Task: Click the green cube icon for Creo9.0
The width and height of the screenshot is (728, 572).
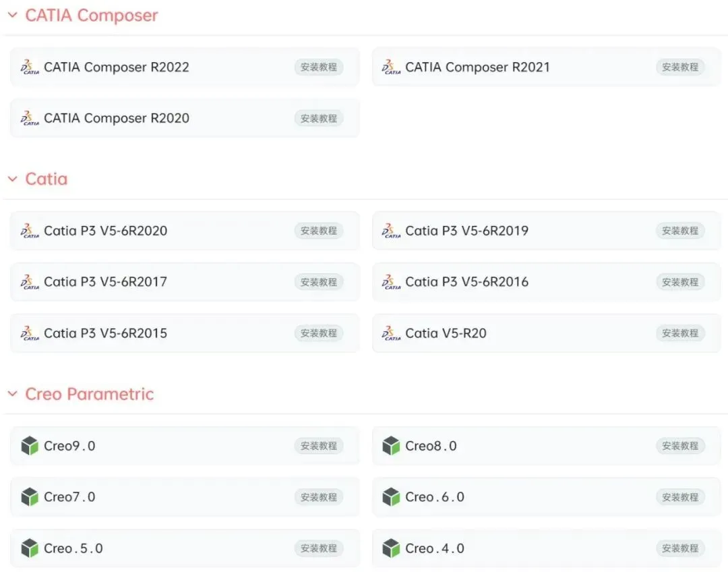Action: [x=30, y=446]
